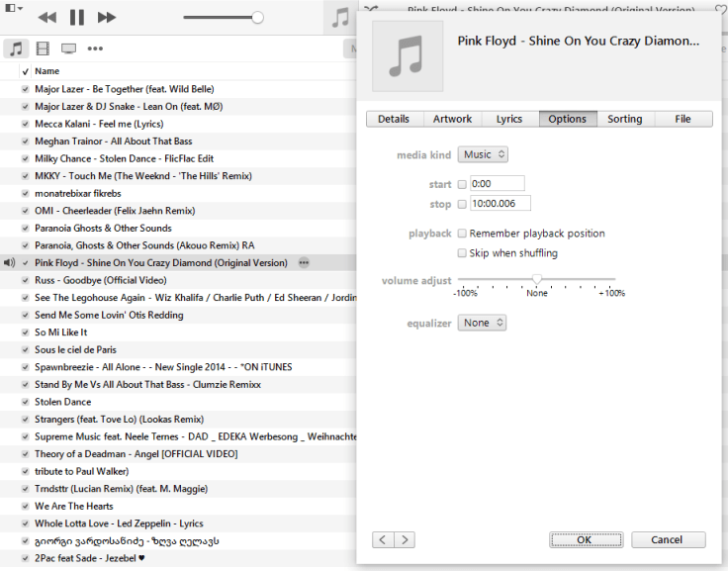Skip to the next track

tap(107, 18)
